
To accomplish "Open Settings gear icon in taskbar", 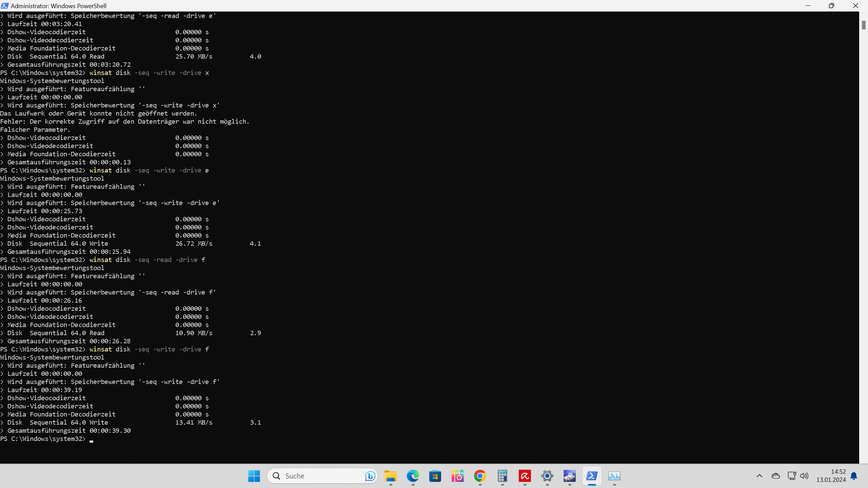I will (547, 476).
